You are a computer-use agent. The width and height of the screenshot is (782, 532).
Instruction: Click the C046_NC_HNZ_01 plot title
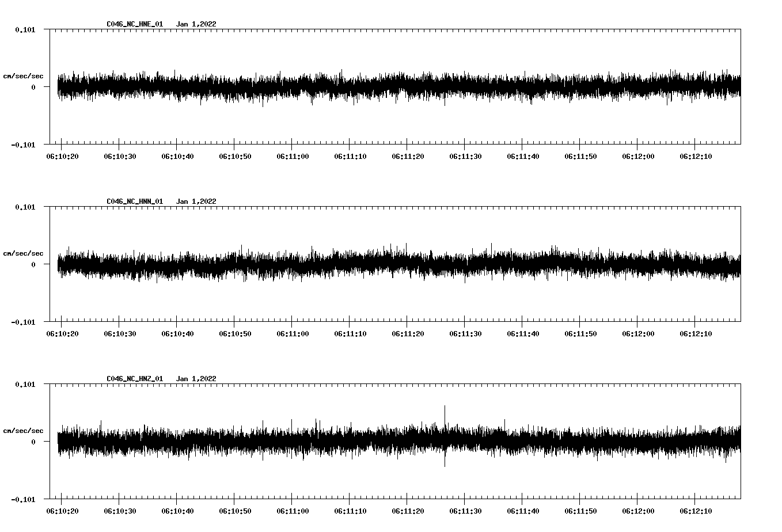pos(135,379)
